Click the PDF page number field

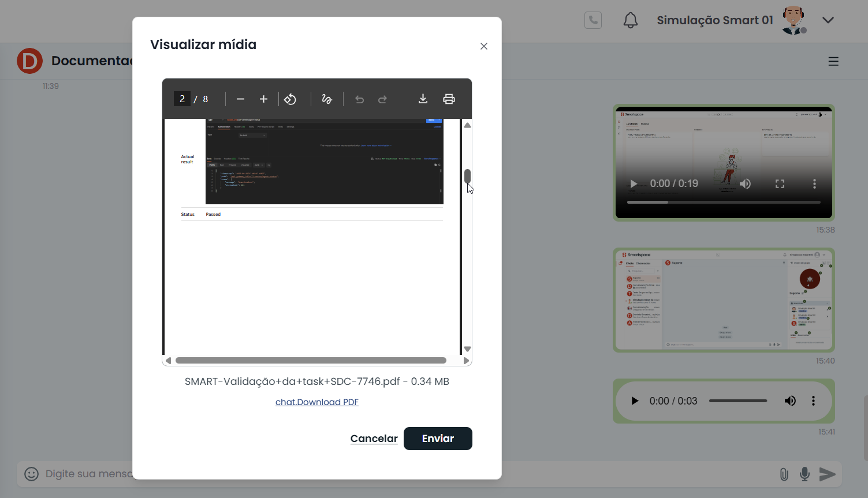182,99
